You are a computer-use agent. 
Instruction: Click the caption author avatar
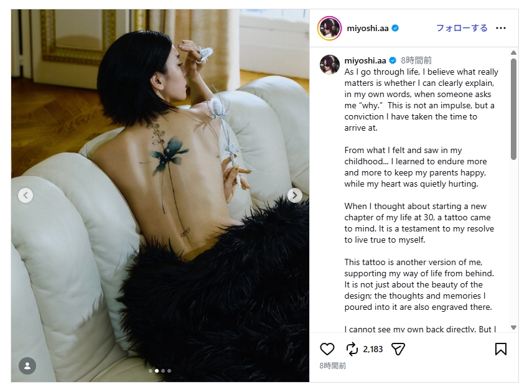[x=330, y=65]
